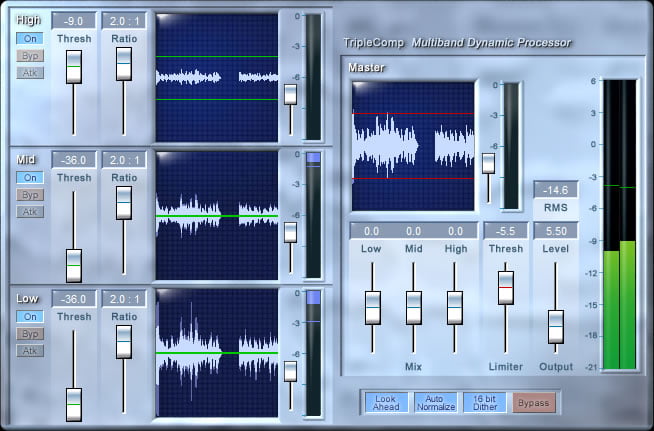Screen dimensions: 654x431
Task: Click the Output Level value 5.50
Action: (556, 231)
